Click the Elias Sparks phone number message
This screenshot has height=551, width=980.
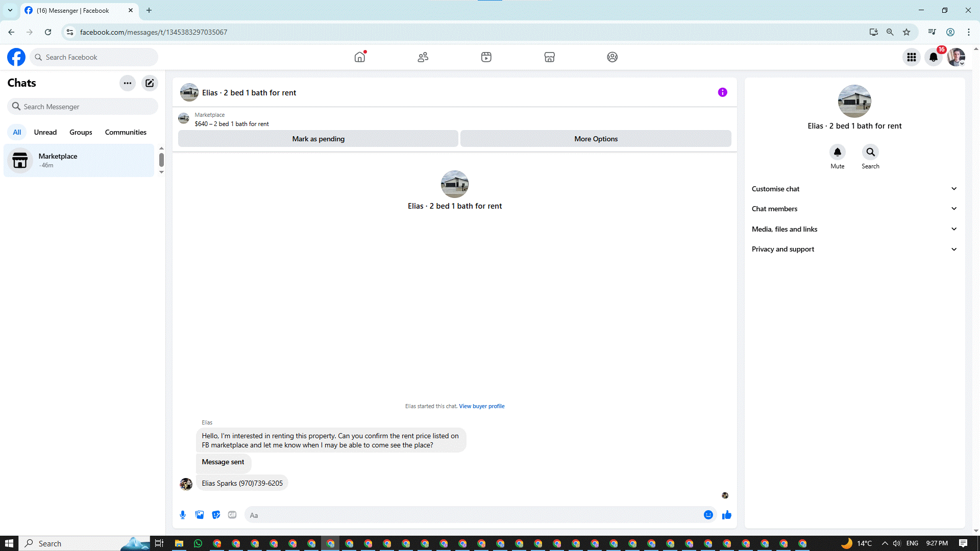point(242,483)
